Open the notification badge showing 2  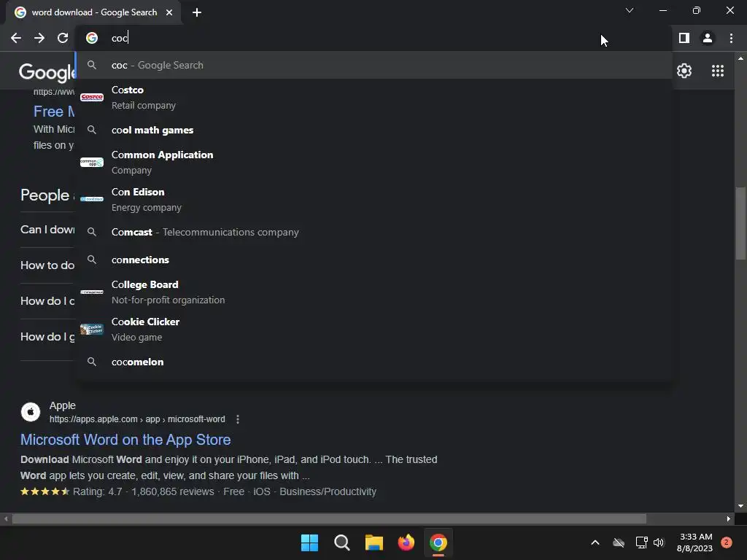click(727, 542)
